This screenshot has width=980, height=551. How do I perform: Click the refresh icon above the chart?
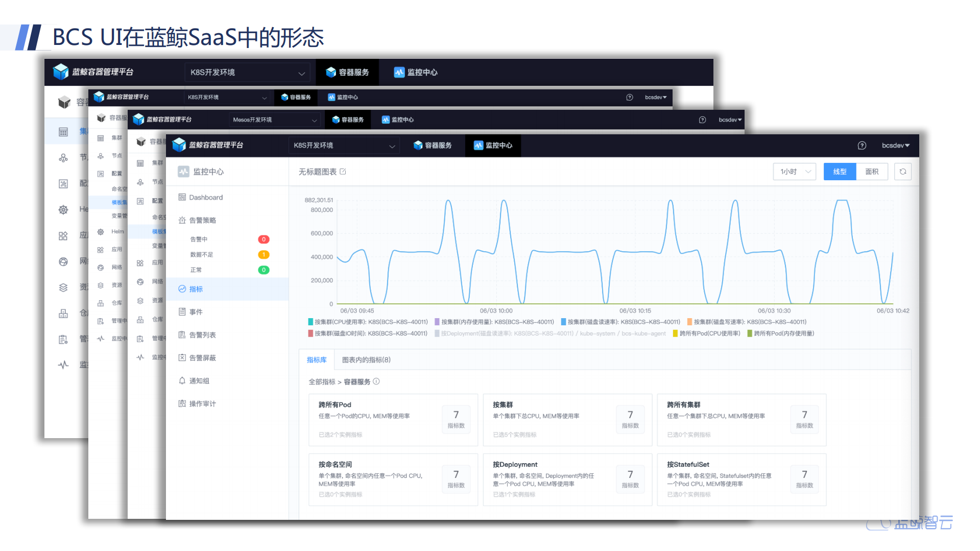(903, 171)
